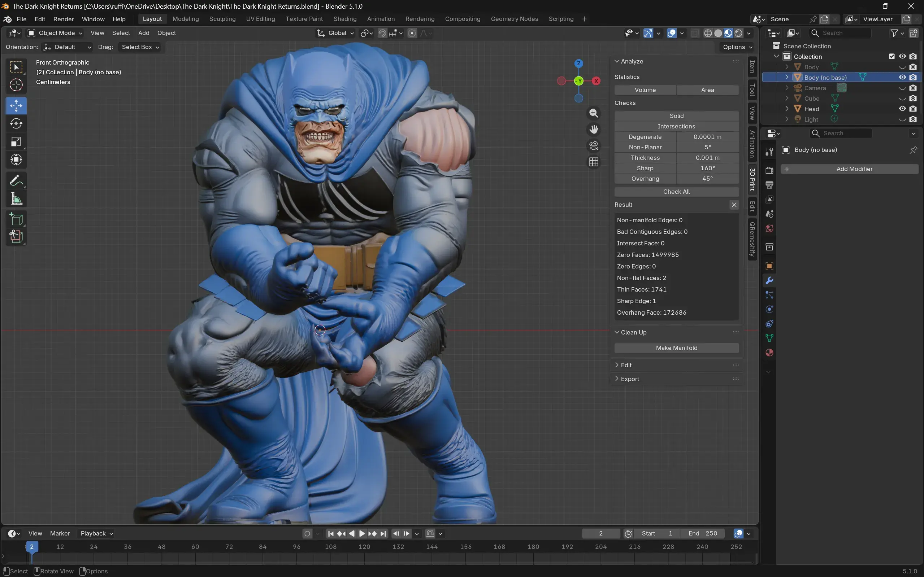Click the Add Modifier button
This screenshot has height=577, width=924.
coord(850,169)
